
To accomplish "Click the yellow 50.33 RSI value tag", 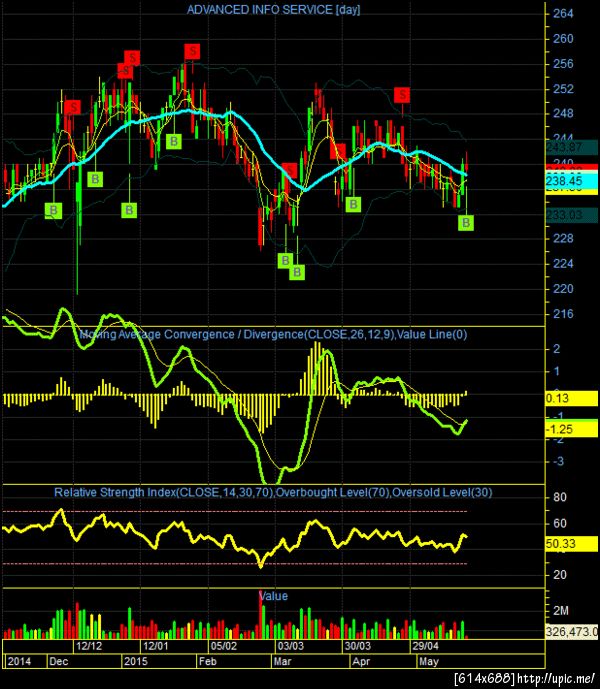I will pyautogui.click(x=571, y=544).
